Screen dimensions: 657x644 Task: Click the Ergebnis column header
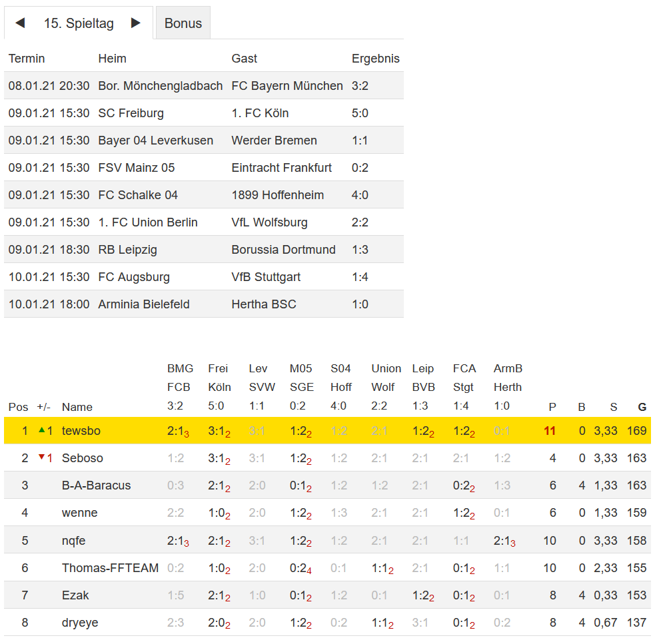(x=375, y=59)
